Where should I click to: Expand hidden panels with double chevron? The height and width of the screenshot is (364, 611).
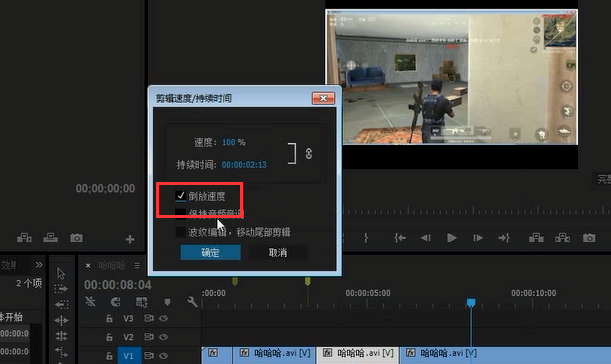(39, 265)
